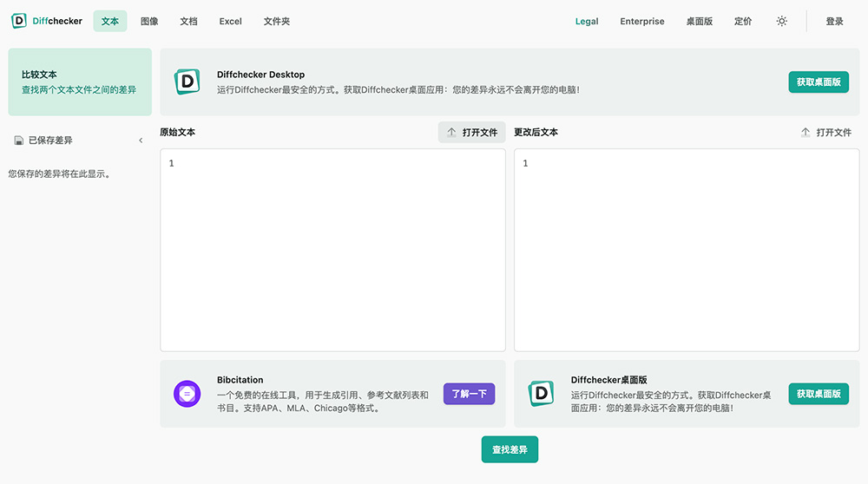Toggle the light/dark theme sun icon
Screen dimensions: 868x484
point(782,21)
